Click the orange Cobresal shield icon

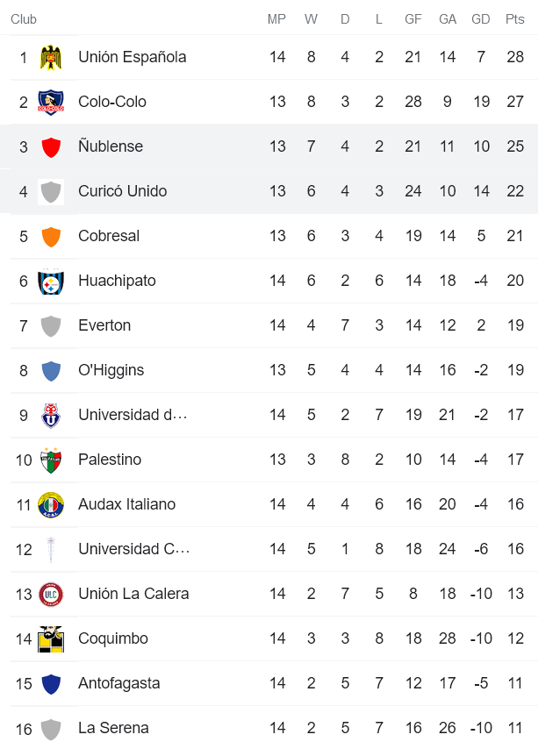(51, 237)
